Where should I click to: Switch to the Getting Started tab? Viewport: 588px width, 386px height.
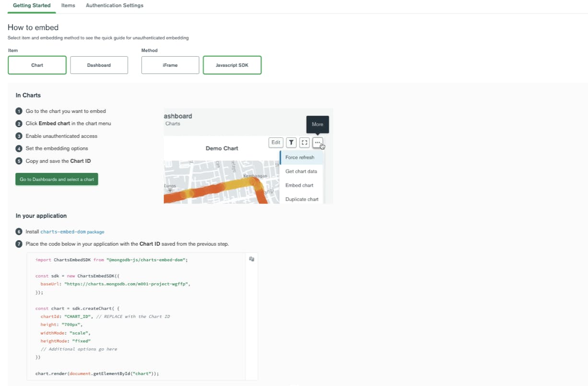[x=32, y=6]
